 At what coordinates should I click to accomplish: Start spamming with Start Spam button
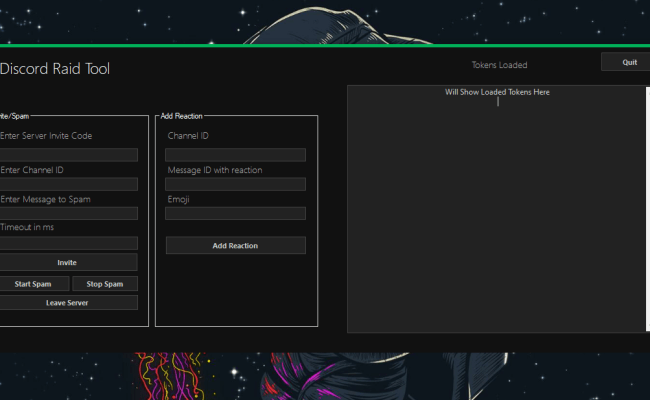[x=34, y=284]
